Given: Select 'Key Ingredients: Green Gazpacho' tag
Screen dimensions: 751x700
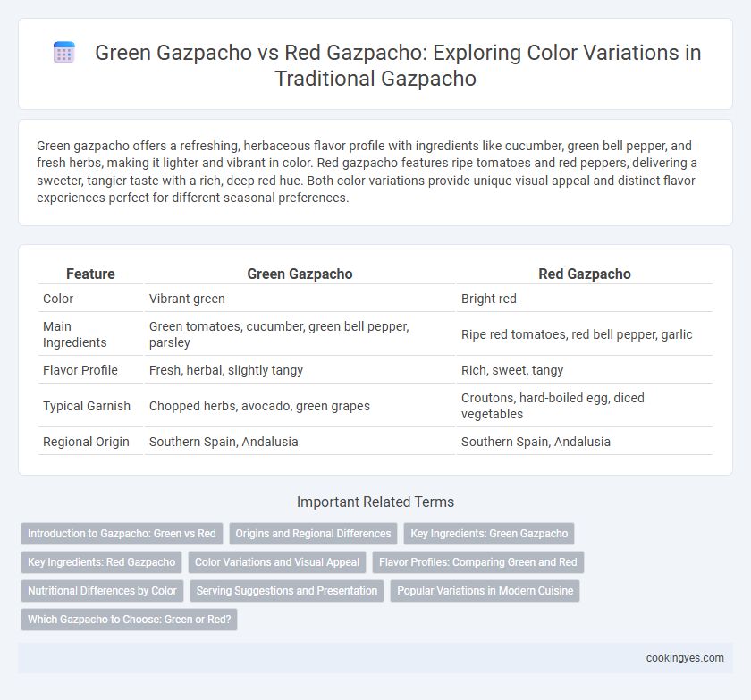Looking at the screenshot, I should (x=489, y=534).
